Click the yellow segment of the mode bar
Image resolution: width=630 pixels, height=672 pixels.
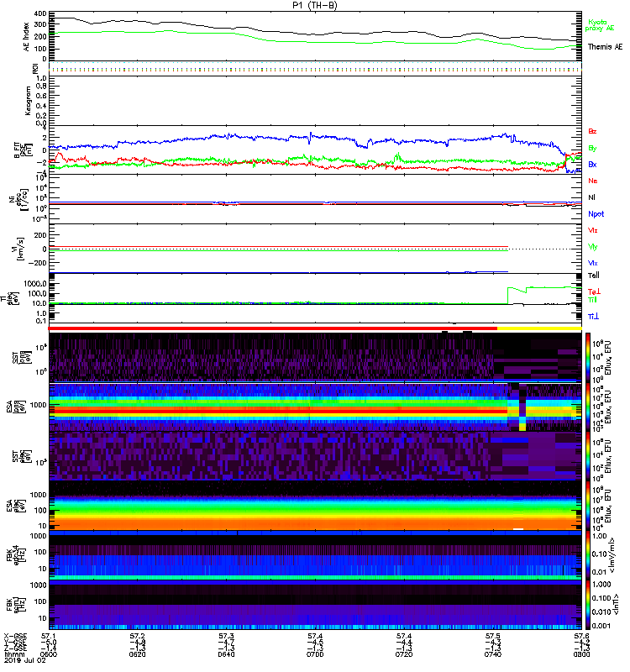(x=539, y=328)
